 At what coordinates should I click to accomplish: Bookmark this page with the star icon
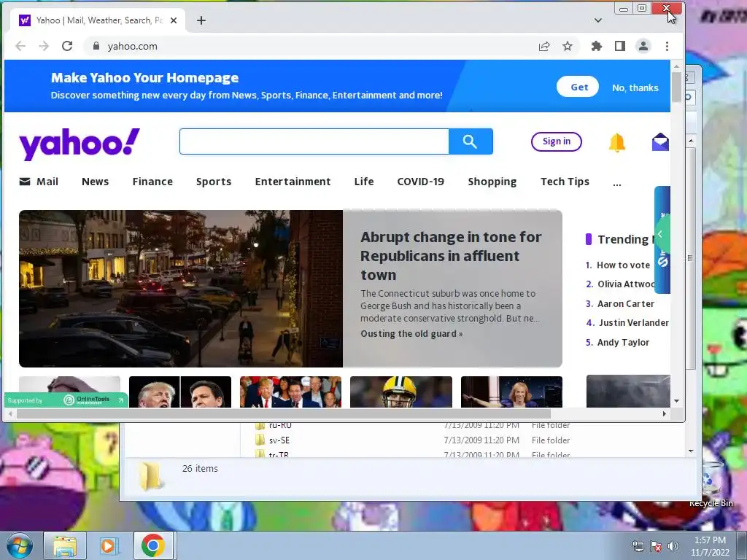click(568, 46)
